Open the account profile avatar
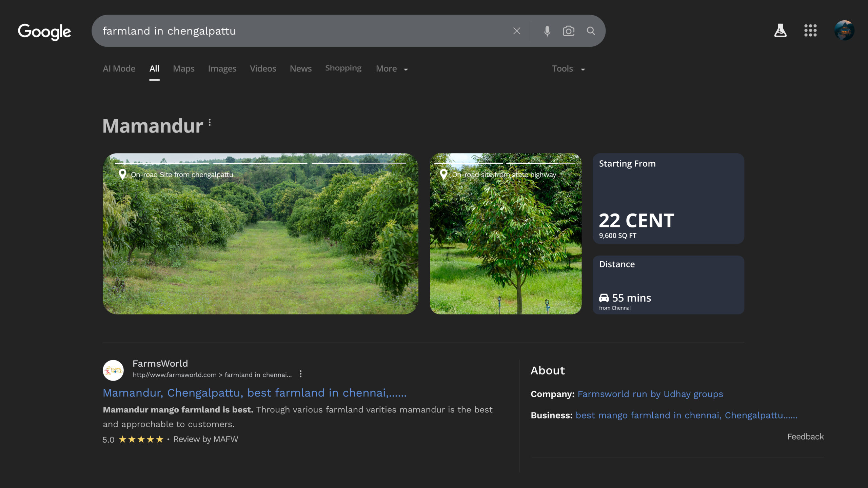The image size is (868, 488). (x=844, y=31)
